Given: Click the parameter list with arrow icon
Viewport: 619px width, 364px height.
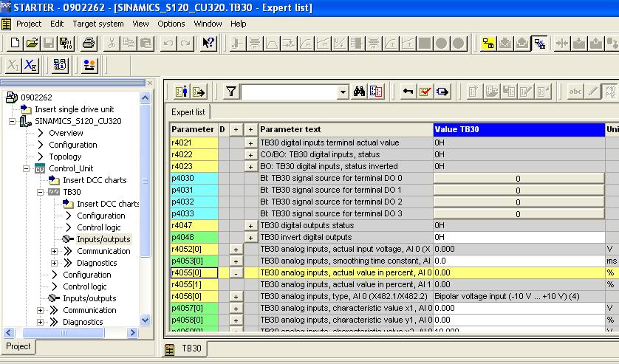Looking at the screenshot, I should coord(199,92).
